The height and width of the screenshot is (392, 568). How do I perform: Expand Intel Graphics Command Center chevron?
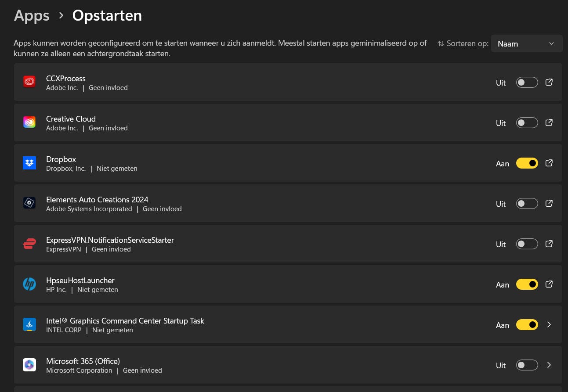tap(549, 324)
